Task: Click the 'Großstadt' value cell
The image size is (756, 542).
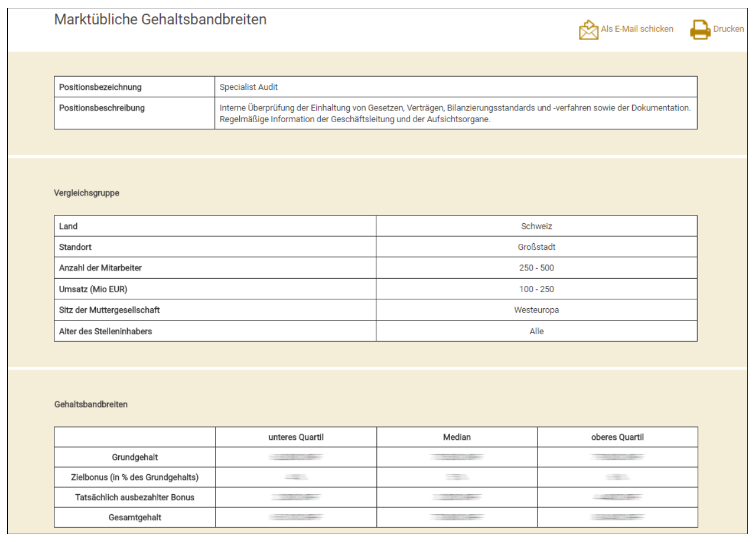Action: click(x=536, y=247)
